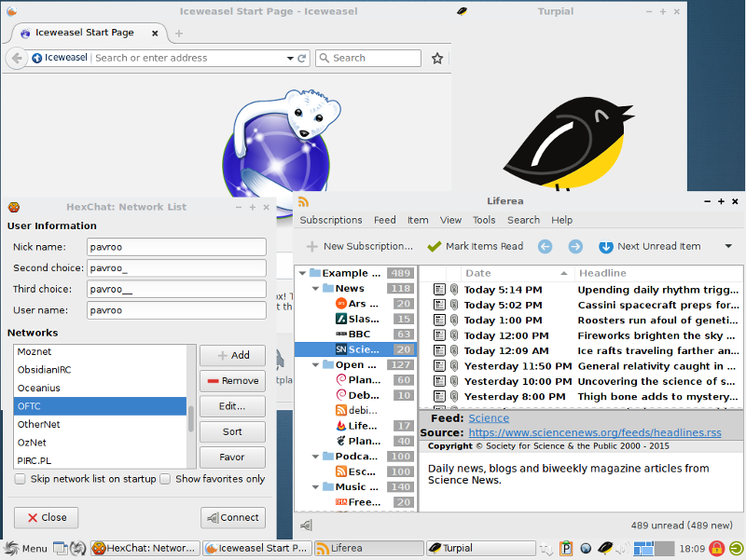746x560 pixels.
Task: Open headline 'Upending daily rhythm trigg...'
Action: (658, 290)
